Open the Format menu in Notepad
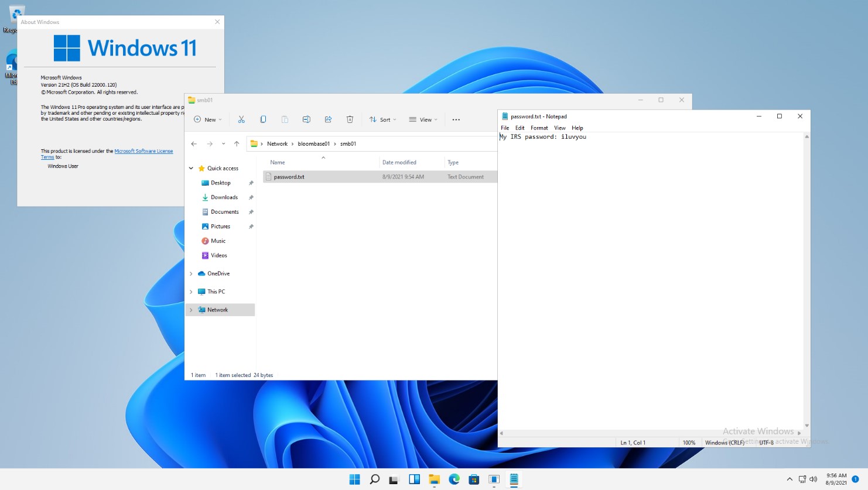868x490 pixels. click(x=539, y=128)
